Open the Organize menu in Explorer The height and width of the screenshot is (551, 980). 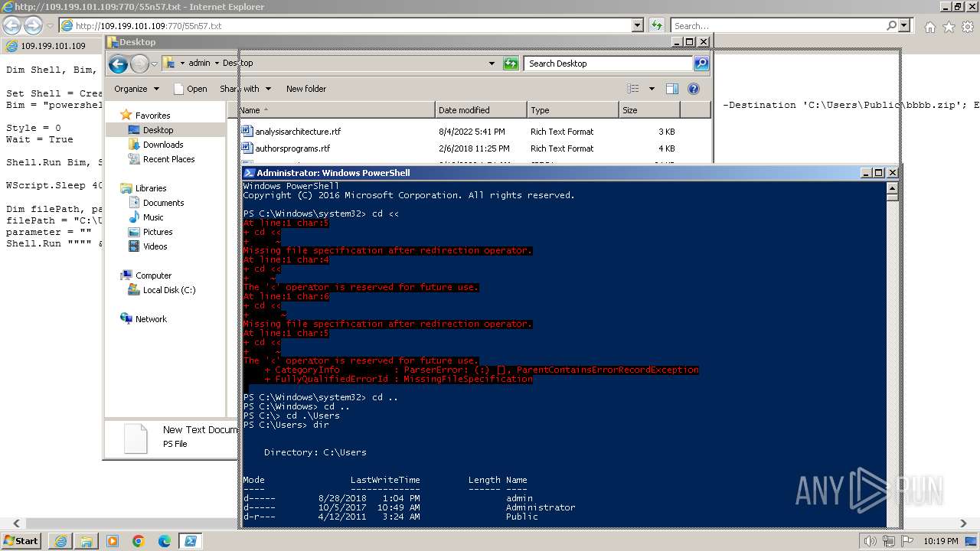click(x=136, y=89)
